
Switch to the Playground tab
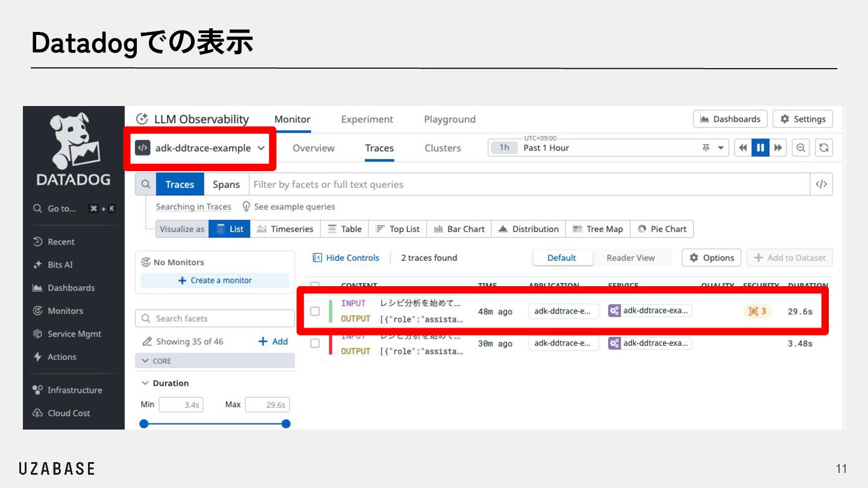tap(450, 119)
